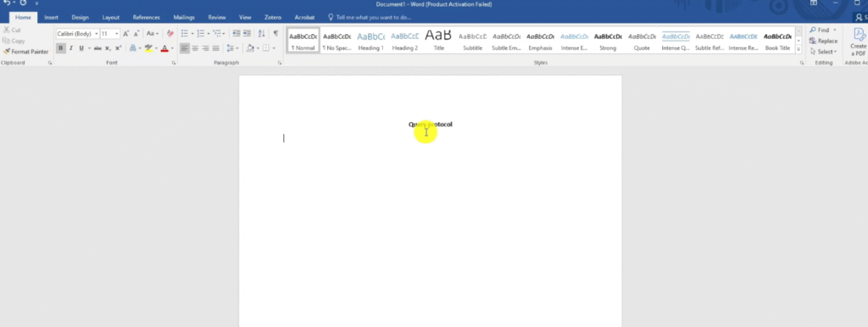Show paragraph marks with pilcrow icon
The image size is (868, 327).
[x=275, y=34]
